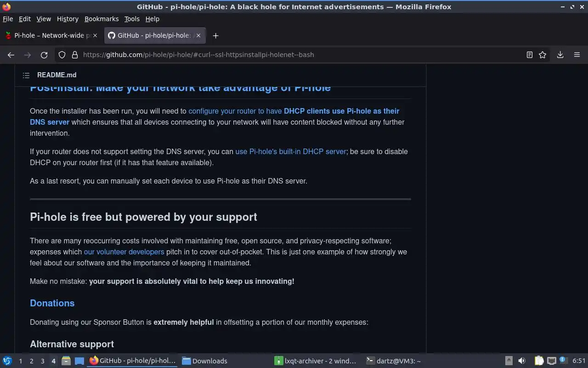
Task: Click the 'Alternative support' heading
Action: [72, 344]
